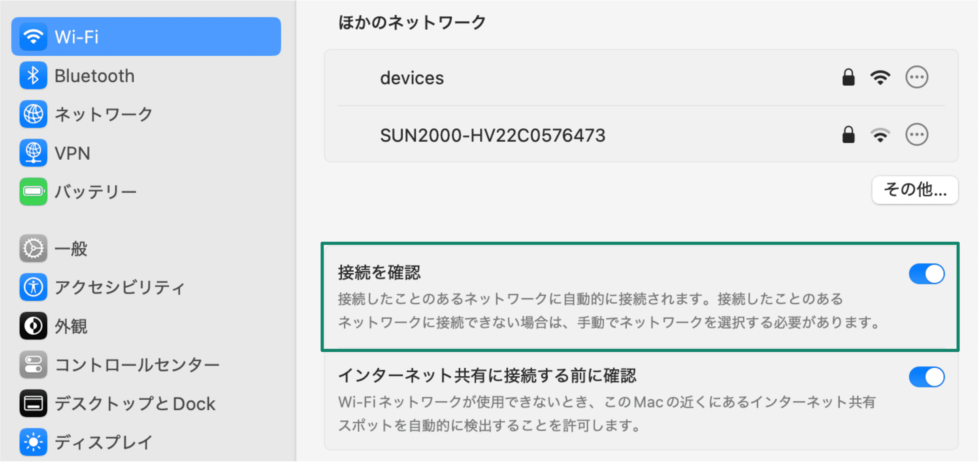The width and height of the screenshot is (980, 463).
Task: Click the Wi-Fi icon in sidebar
Action: pyautogui.click(x=33, y=37)
